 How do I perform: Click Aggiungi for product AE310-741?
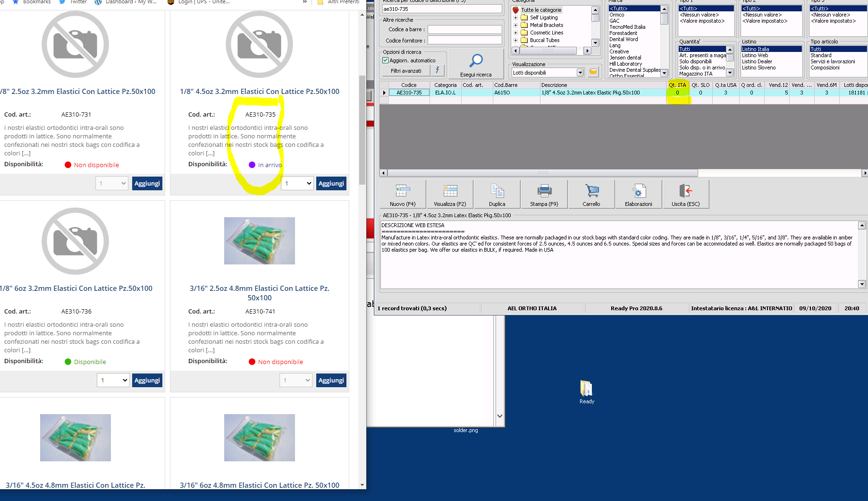[x=331, y=380]
